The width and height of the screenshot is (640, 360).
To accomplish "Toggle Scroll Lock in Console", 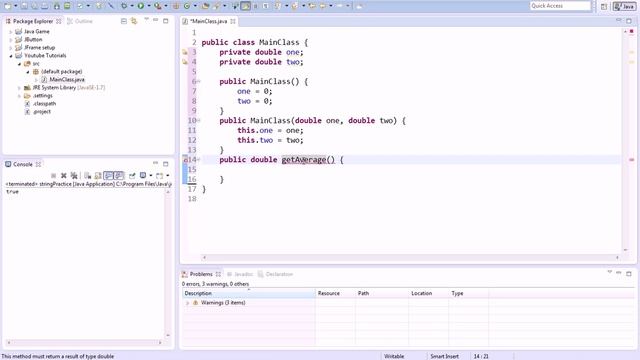I will 98,176.
